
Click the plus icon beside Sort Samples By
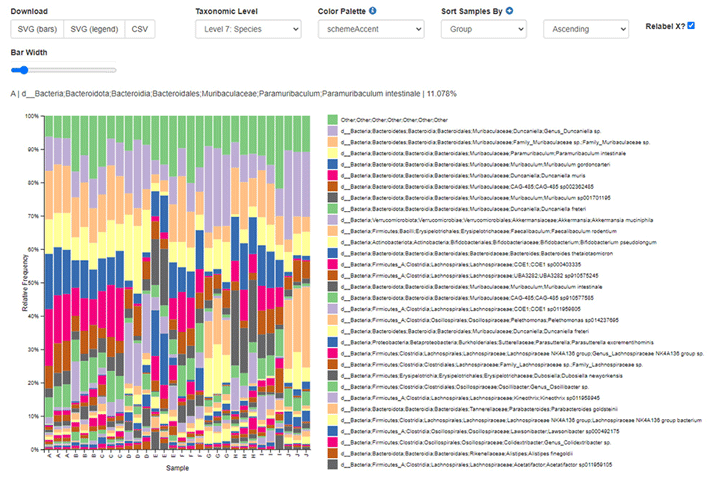point(509,11)
